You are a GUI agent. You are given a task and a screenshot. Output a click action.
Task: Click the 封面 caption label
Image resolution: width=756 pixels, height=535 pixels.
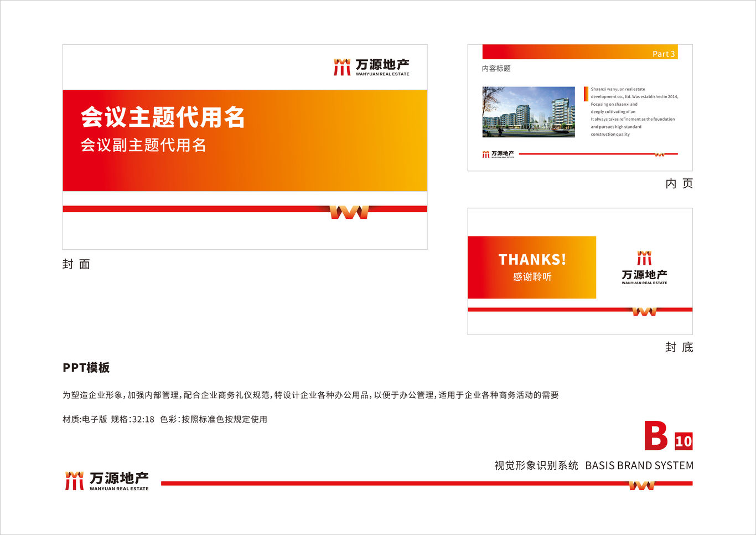pos(76,264)
